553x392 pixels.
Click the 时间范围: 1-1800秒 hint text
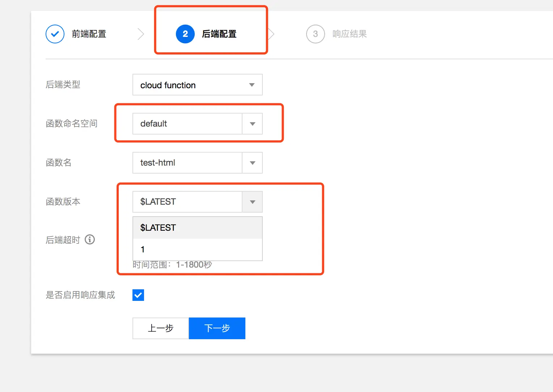click(172, 265)
